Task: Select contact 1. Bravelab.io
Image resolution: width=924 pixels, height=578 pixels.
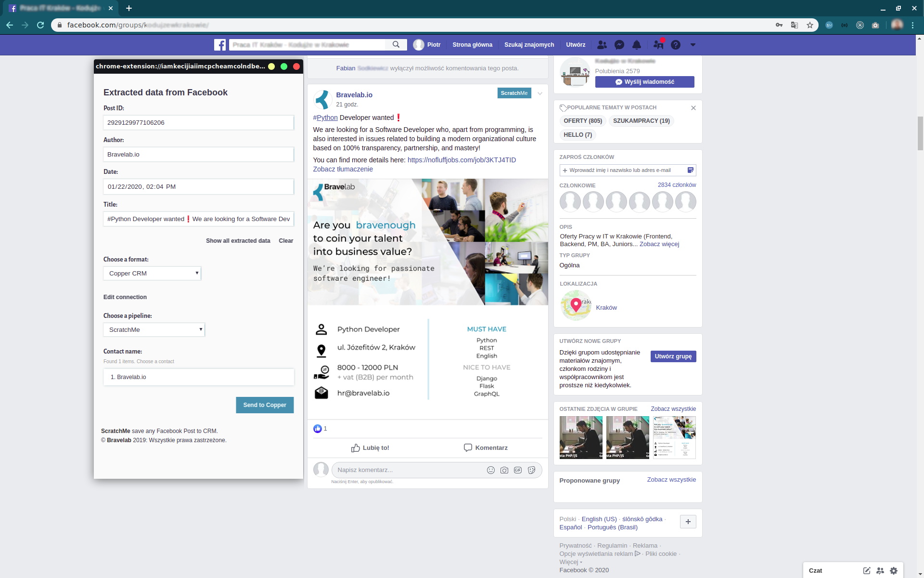Action: point(198,377)
